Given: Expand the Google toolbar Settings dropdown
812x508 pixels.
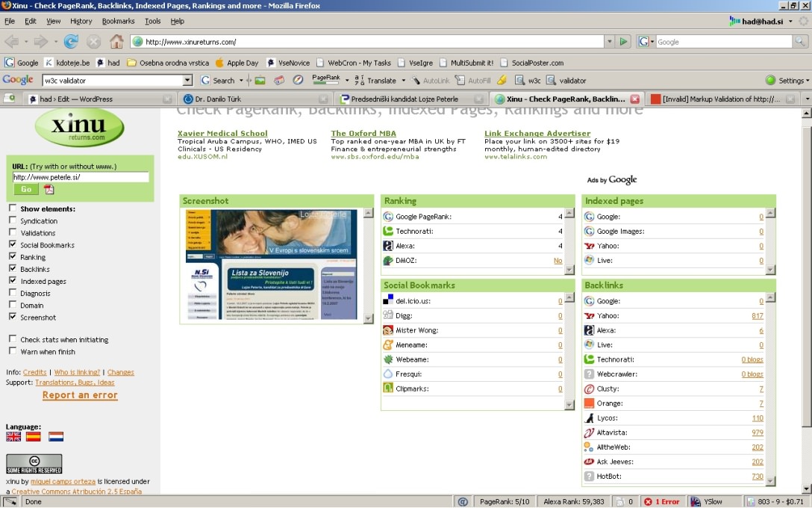Looking at the screenshot, I should point(787,81).
